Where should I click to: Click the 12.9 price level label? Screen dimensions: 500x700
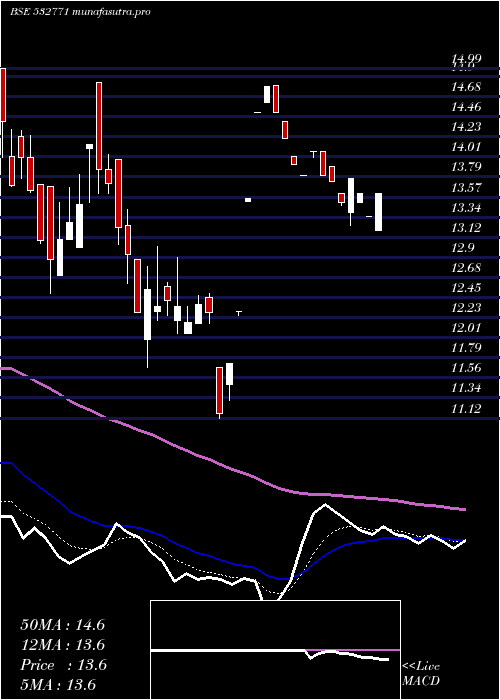(462, 248)
